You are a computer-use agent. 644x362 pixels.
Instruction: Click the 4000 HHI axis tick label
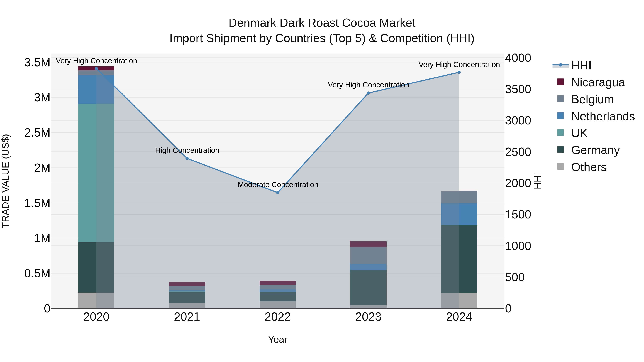tap(518, 58)
